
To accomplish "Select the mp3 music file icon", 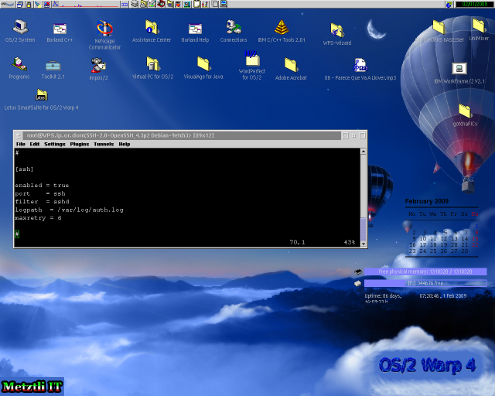I will tap(360, 65).
